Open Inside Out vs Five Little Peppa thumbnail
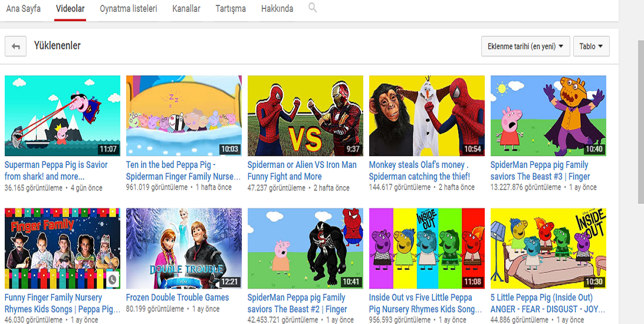The height and width of the screenshot is (324, 644). pos(427,249)
